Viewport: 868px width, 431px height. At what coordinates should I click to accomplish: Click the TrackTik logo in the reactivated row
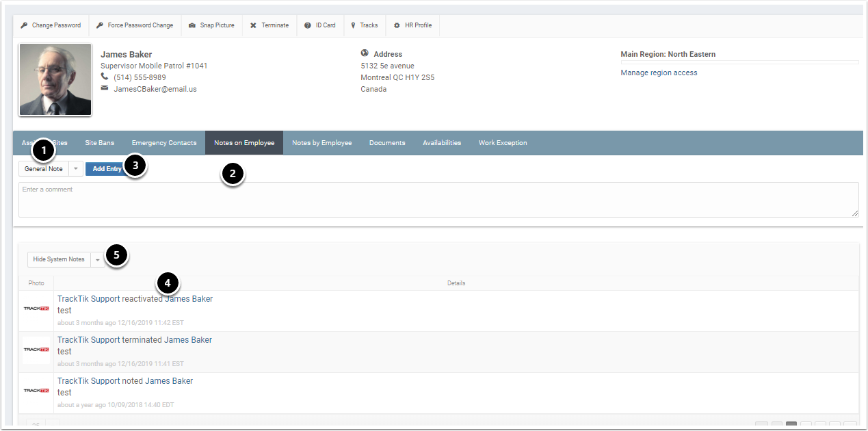pos(36,309)
